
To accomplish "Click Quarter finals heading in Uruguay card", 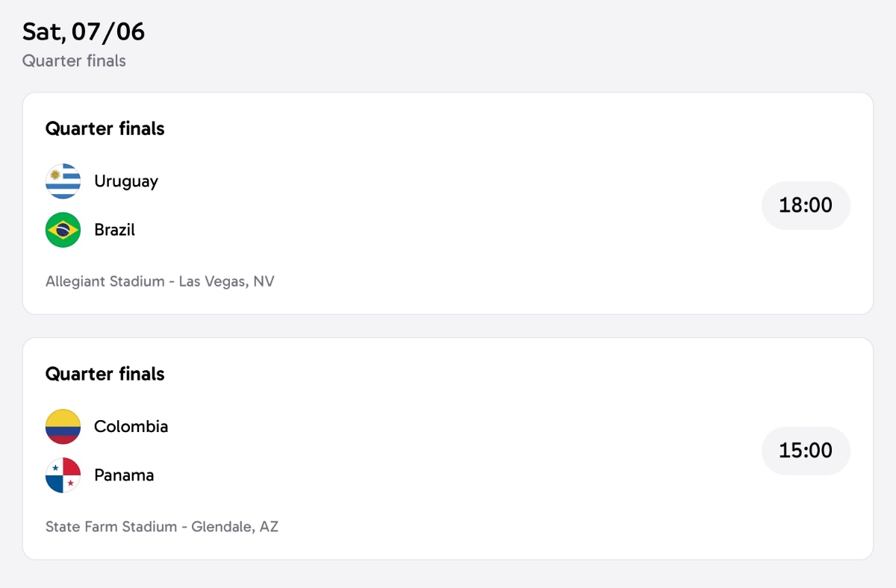I will (x=105, y=128).
